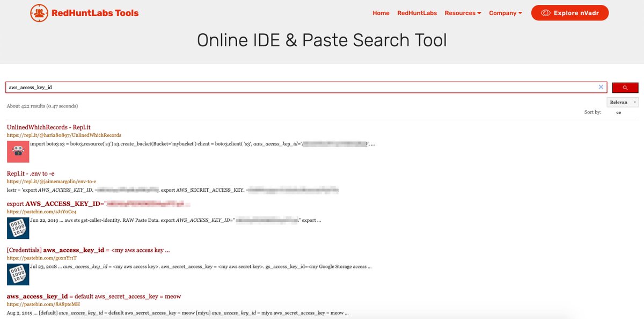Click the 'About 422 results' text
Screen dimensions: 644x319
(42, 106)
